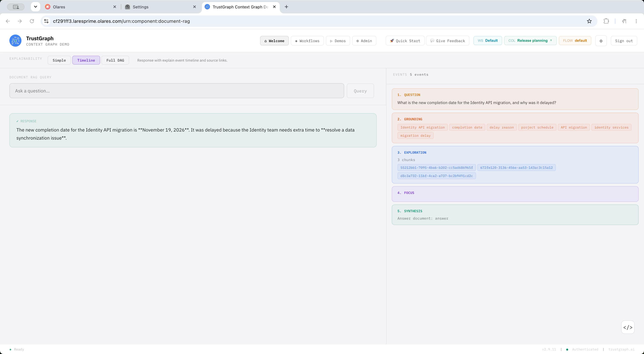The image size is (644, 354).
Task: Open the browser extensions puzzle icon
Action: coord(606,21)
